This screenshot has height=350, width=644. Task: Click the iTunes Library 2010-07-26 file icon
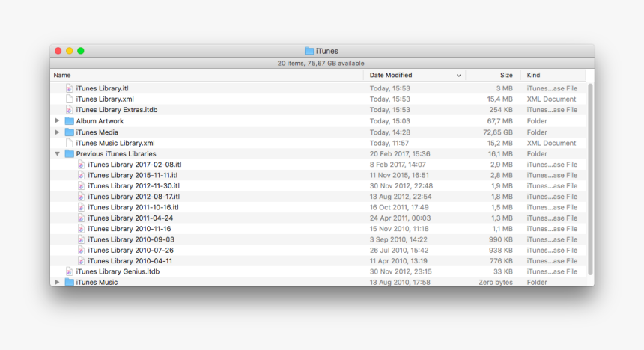[x=82, y=250]
